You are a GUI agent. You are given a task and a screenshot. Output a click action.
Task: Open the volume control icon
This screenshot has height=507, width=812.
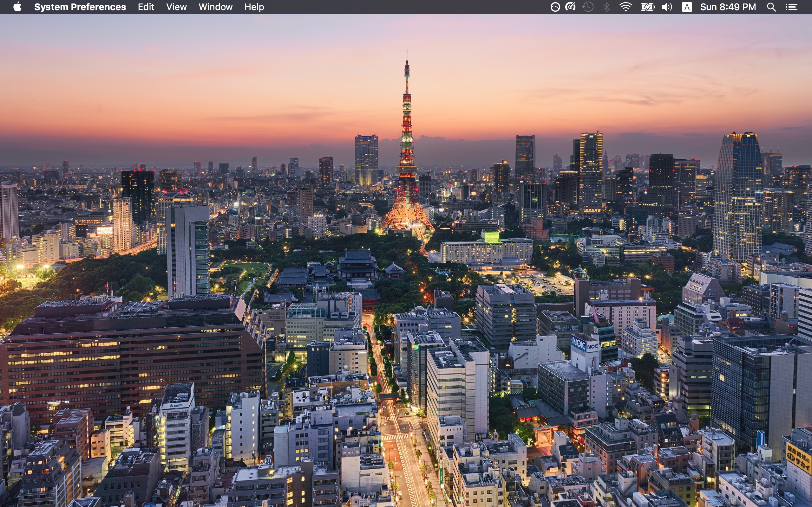click(667, 7)
